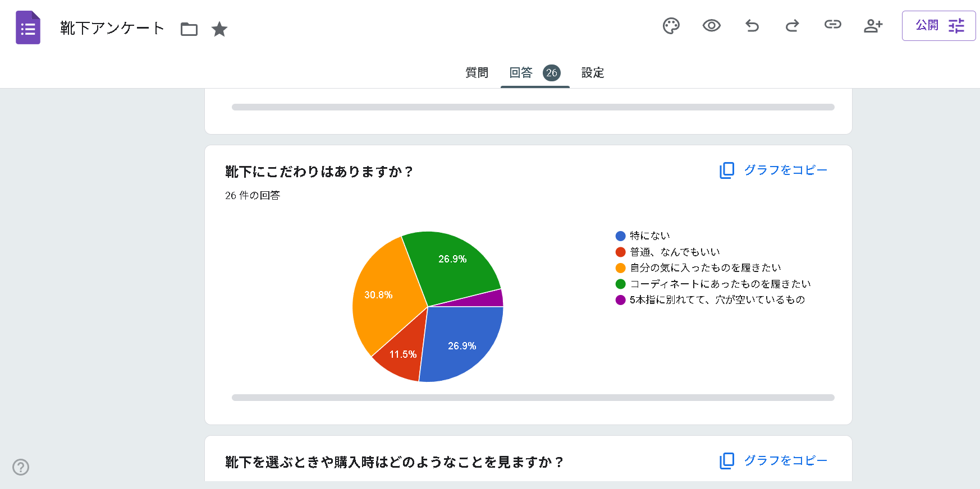This screenshot has width=980, height=489.
Task: Copy the 靴下にこだわり chart via グラフをコピー
Action: coord(773,170)
